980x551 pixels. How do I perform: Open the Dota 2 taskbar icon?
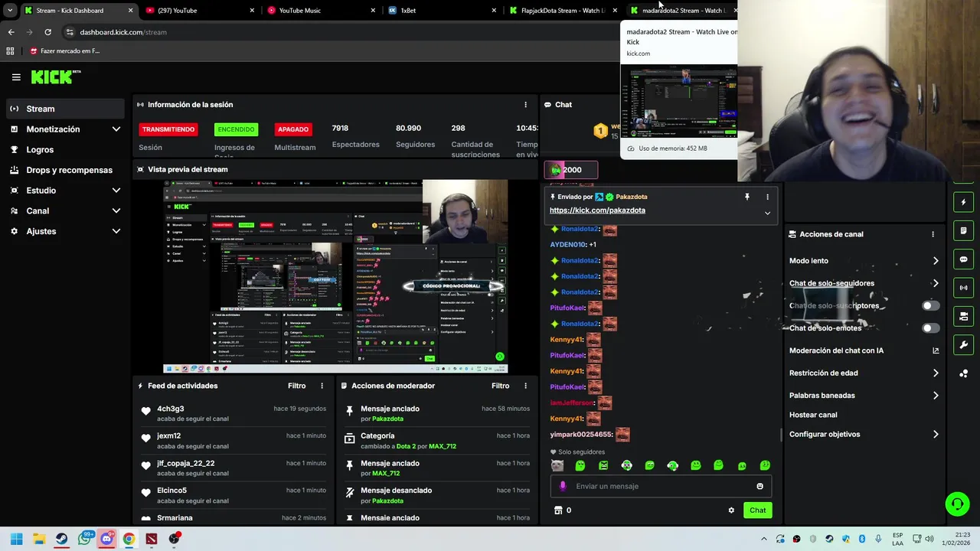pyautogui.click(x=152, y=539)
